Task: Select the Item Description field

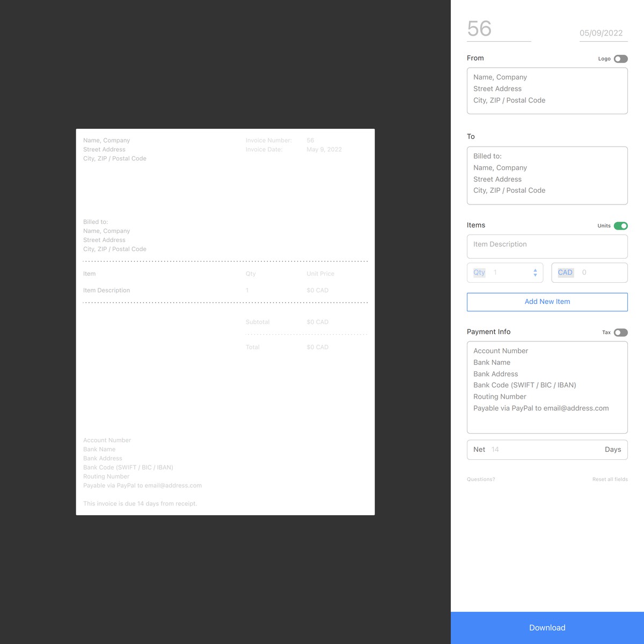Action: coord(547,246)
